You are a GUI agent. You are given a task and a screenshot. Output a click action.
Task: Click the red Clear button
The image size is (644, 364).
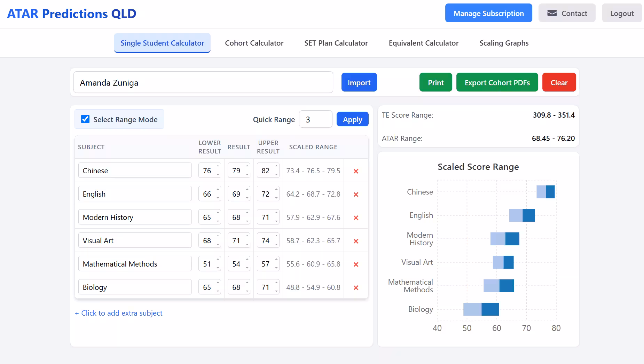[x=559, y=82]
